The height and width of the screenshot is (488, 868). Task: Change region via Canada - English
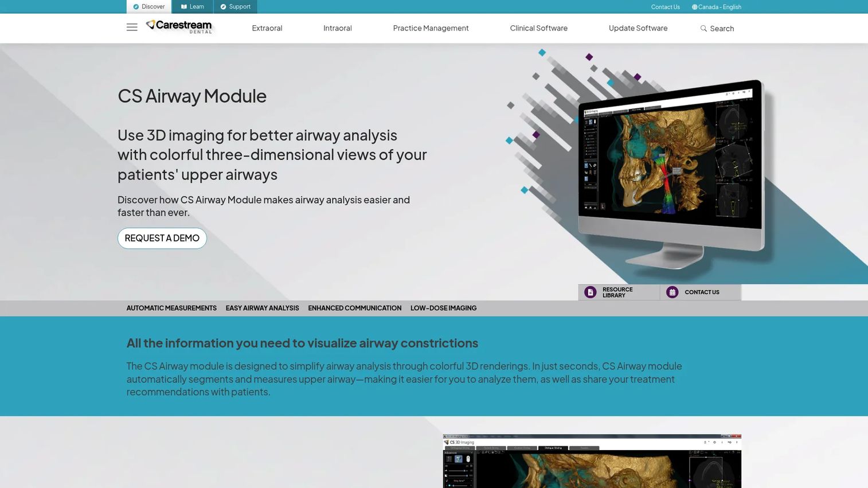click(x=717, y=7)
